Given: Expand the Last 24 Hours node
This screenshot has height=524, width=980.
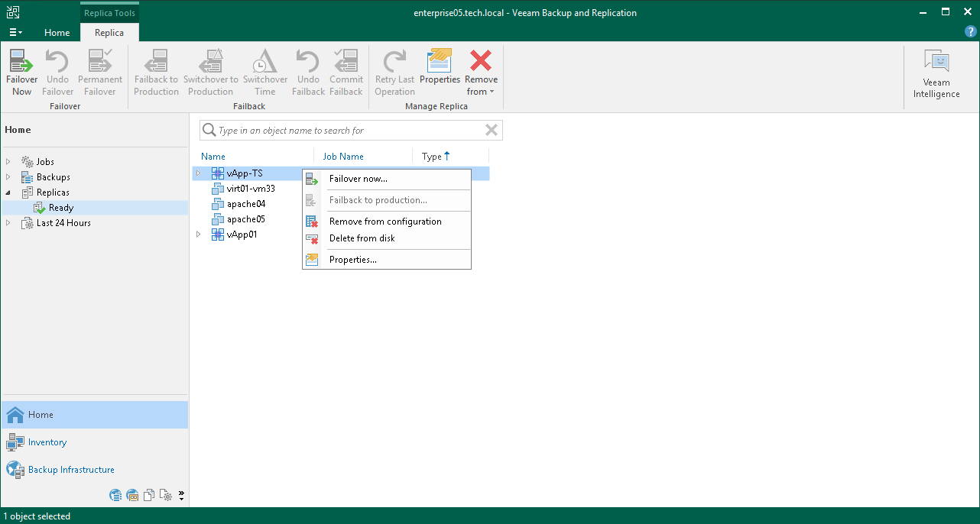Looking at the screenshot, I should pyautogui.click(x=8, y=223).
